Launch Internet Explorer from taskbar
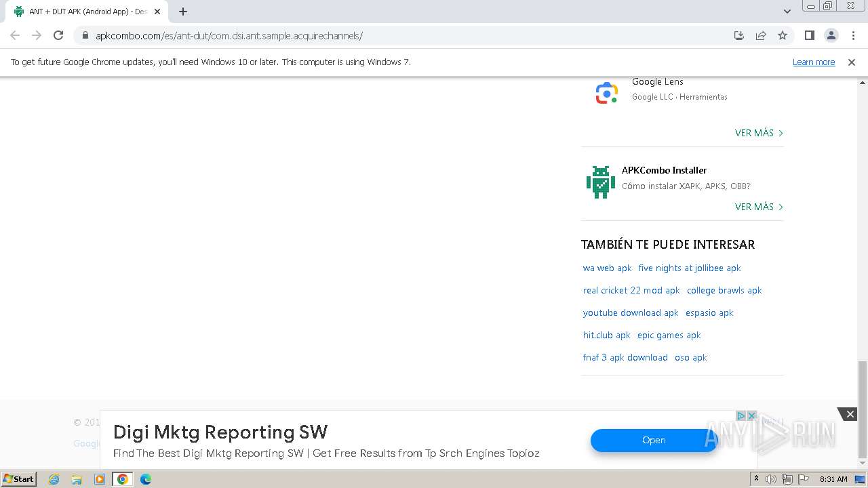The image size is (868, 488). [54, 479]
